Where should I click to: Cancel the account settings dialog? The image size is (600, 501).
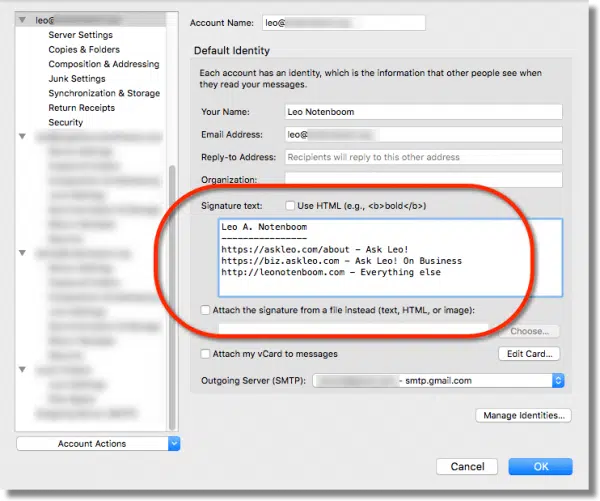[467, 466]
